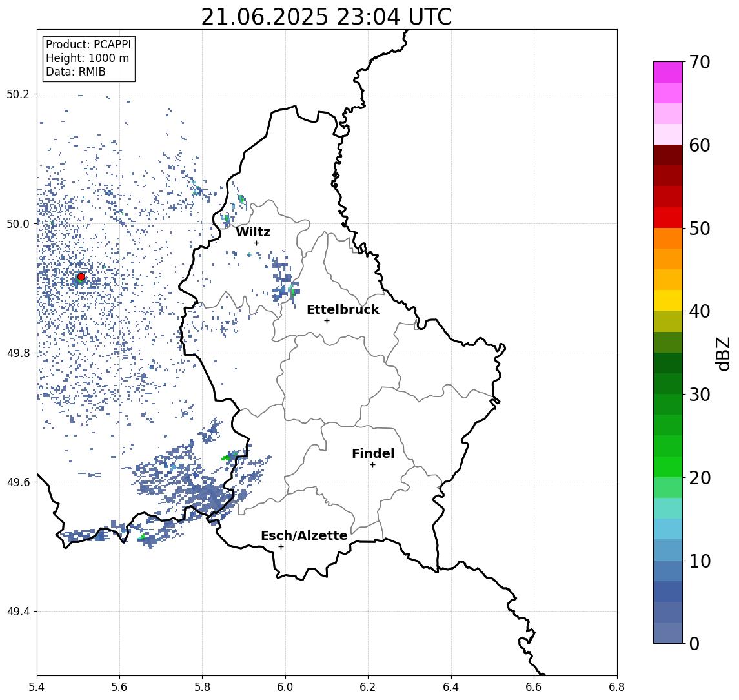Viewport: 739px width, 700px height.
Task: Click the latitude tick label 49.8
Action: click(x=18, y=353)
